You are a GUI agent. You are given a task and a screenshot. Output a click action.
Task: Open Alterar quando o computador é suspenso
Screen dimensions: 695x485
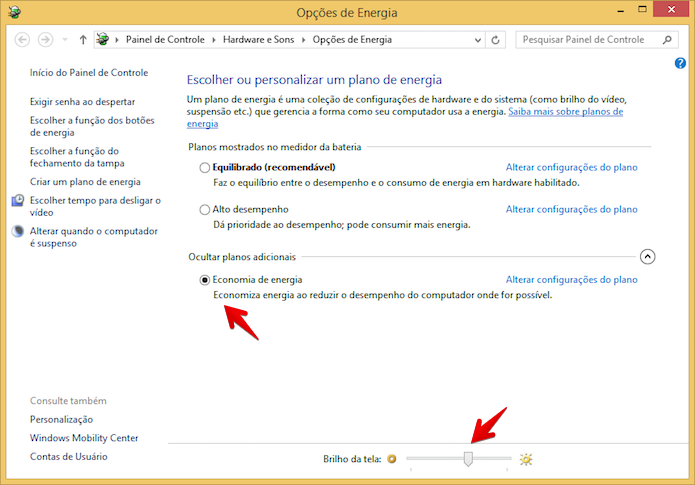[x=94, y=237]
